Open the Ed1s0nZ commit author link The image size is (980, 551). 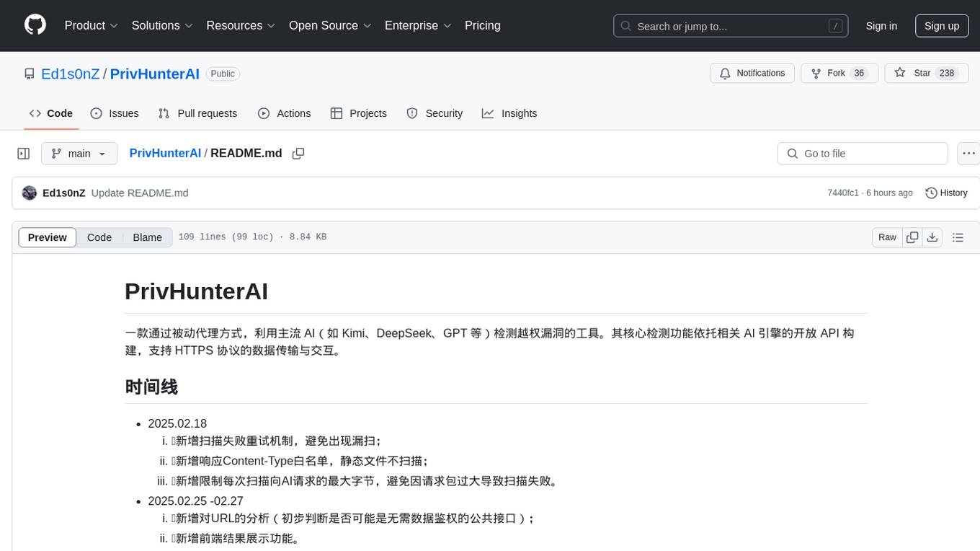[64, 193]
